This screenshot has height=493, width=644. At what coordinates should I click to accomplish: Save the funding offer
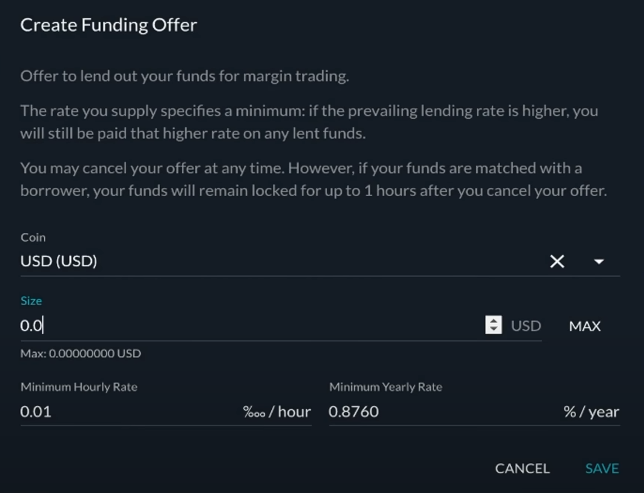pos(602,468)
